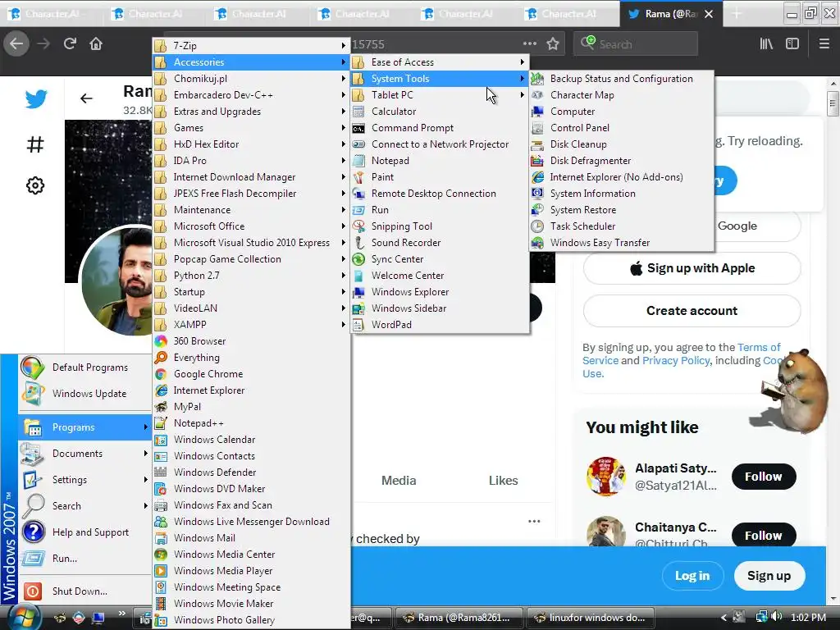The width and height of the screenshot is (840, 630).
Task: Expand Settings in Start menu
Action: point(84,479)
